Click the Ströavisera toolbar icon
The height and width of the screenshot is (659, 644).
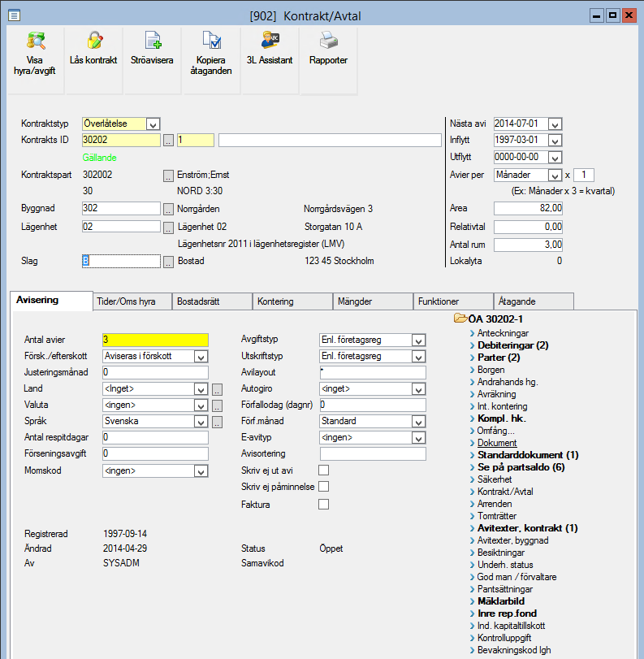click(153, 41)
